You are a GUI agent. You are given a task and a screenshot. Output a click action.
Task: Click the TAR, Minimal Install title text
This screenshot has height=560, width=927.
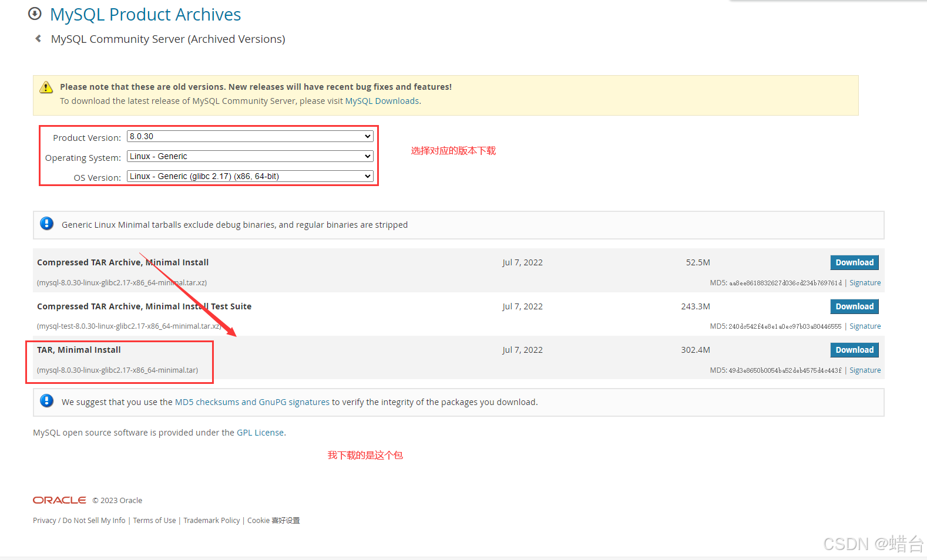coord(79,350)
